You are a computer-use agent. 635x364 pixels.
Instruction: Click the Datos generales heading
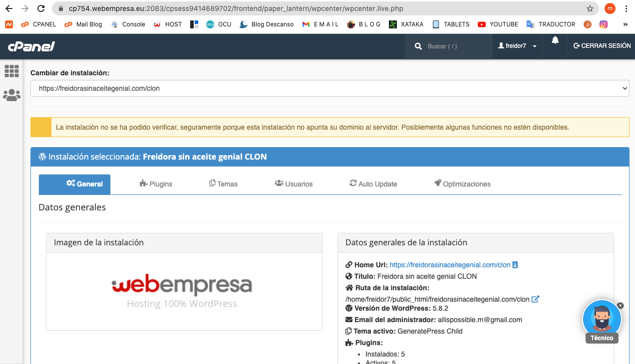(x=72, y=207)
